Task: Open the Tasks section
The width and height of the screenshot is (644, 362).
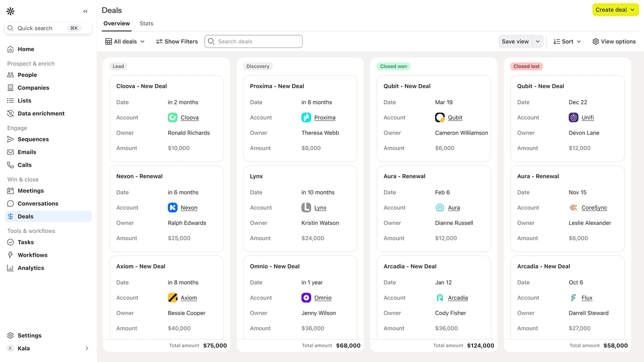Action: [x=26, y=242]
